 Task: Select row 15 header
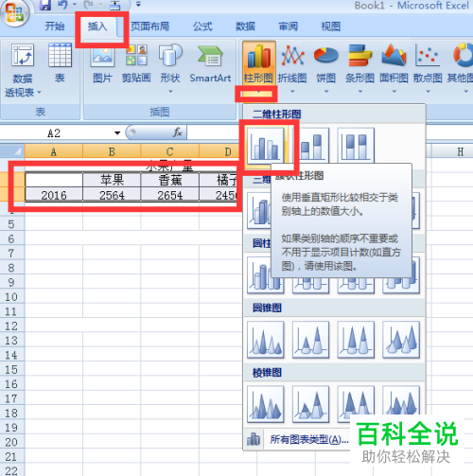[11, 369]
